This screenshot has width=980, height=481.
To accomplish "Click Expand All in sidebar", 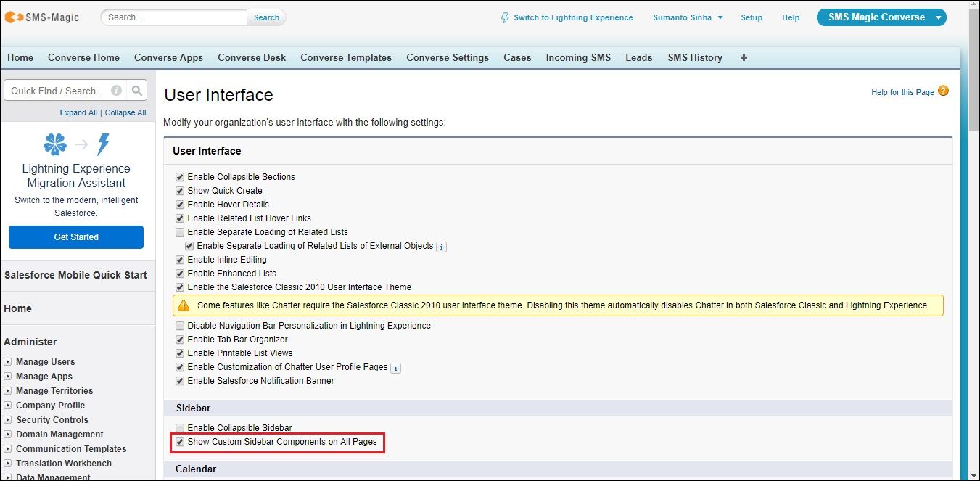I will point(78,112).
